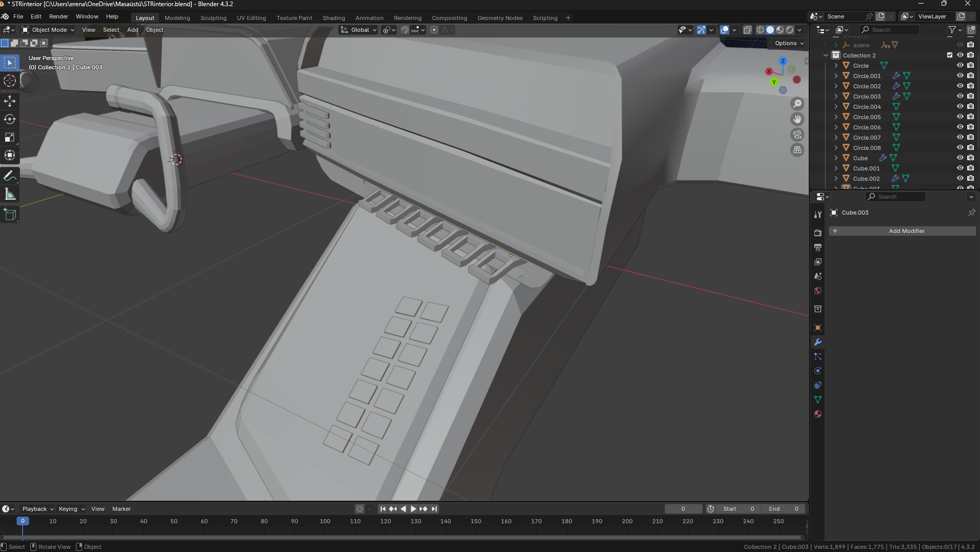980x552 pixels.
Task: Open the File menu
Action: [x=18, y=16]
